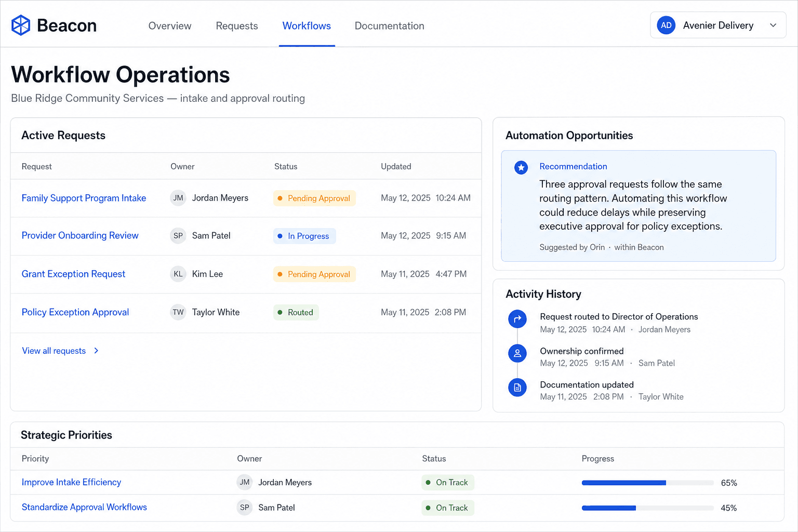Click the Updated column header
Screen dimensions: 798x532
pyautogui.click(x=396, y=166)
